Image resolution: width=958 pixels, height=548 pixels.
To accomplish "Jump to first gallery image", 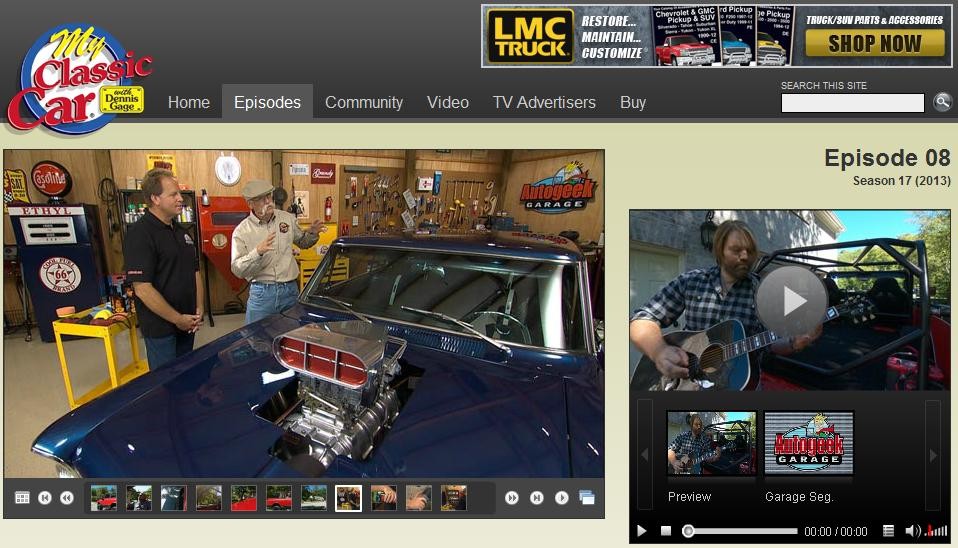I will click(45, 498).
